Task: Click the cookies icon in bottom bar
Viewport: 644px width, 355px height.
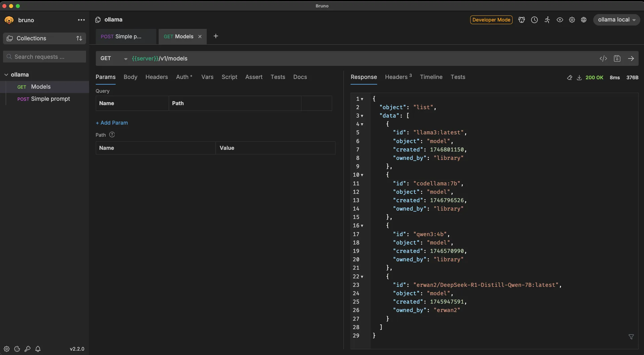Action: 17,349
